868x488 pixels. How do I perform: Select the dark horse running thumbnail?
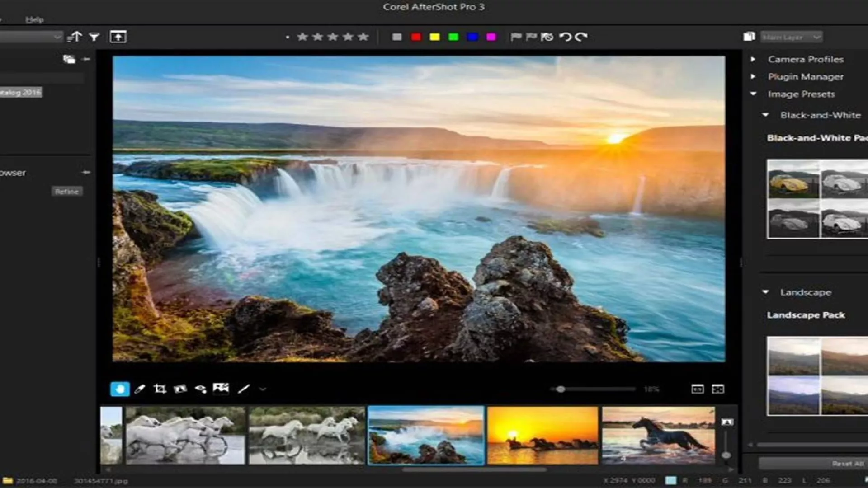(x=658, y=435)
